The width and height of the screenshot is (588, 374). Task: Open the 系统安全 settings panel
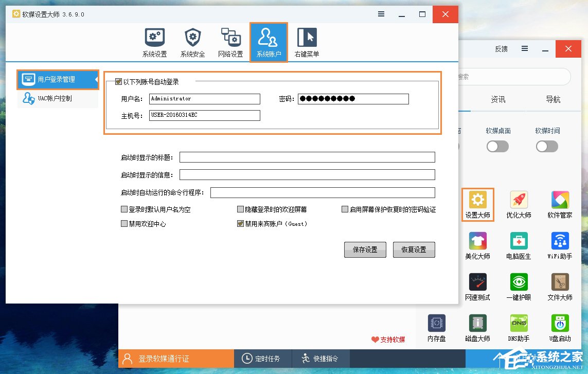coord(192,41)
